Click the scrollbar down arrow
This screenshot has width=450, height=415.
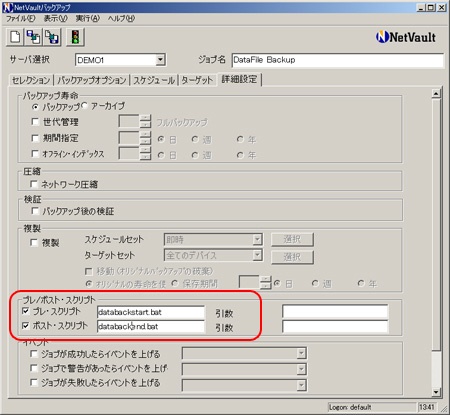pyautogui.click(x=436, y=392)
